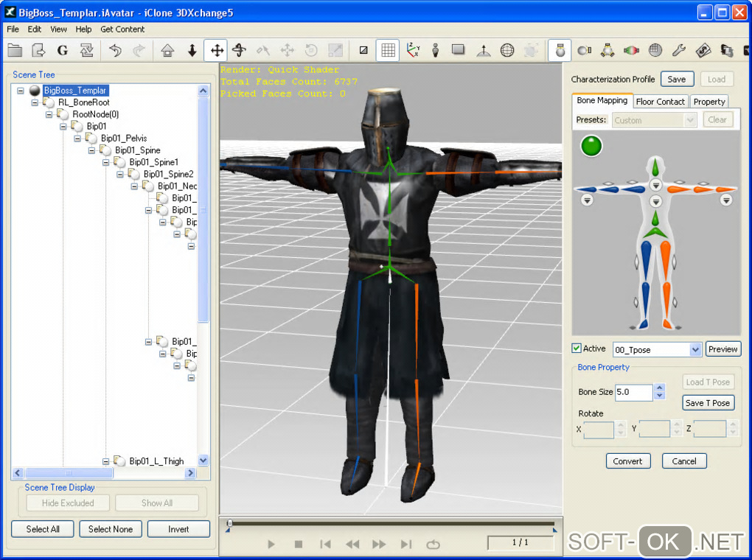Select the move tool with crossed arrows
Image resolution: width=752 pixels, height=560 pixels.
pos(216,50)
